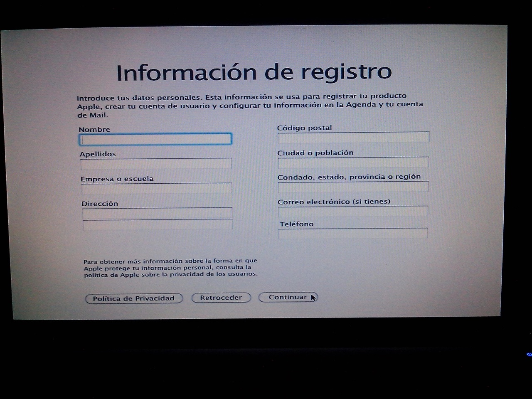Focus the Código postal field
Viewport: 532px width, 399px height.
click(x=353, y=137)
